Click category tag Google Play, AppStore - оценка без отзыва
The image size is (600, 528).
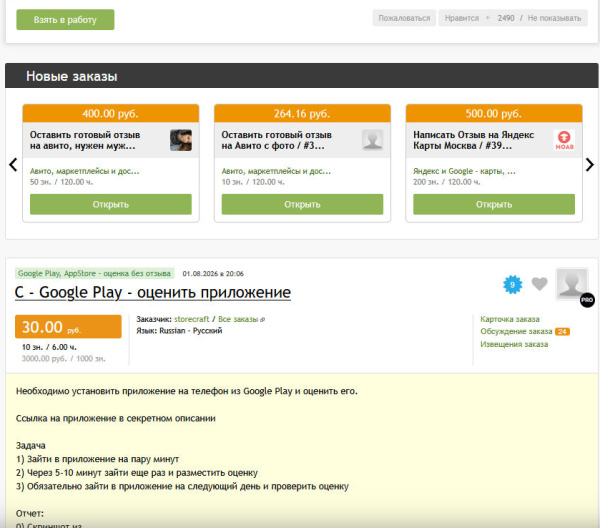95,273
